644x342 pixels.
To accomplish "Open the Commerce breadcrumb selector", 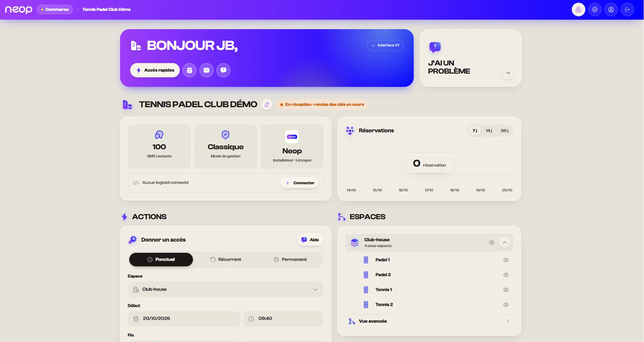I will pos(55,9).
